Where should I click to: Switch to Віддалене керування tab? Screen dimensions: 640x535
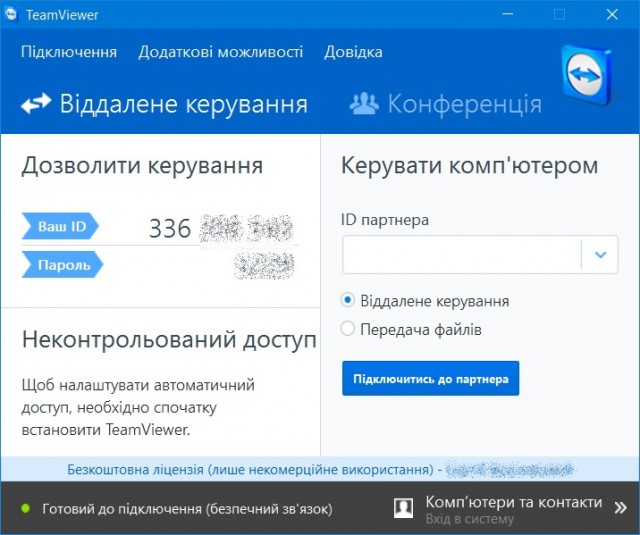[x=164, y=104]
